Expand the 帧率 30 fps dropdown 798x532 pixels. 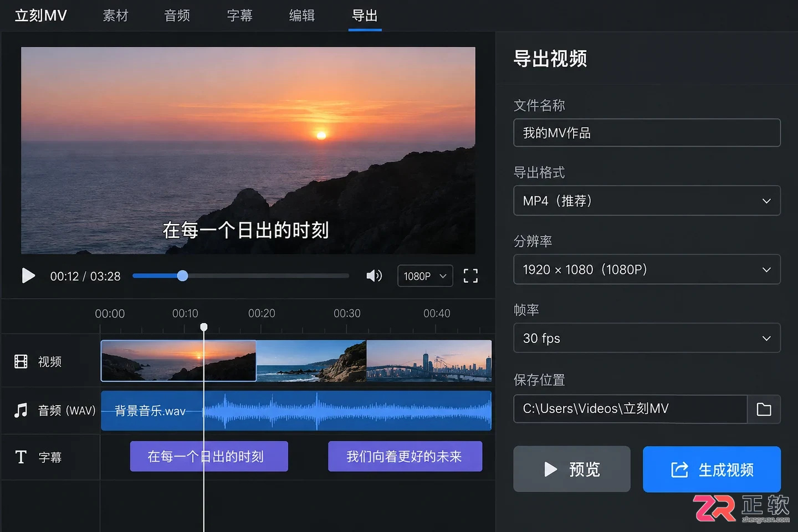tap(647, 338)
